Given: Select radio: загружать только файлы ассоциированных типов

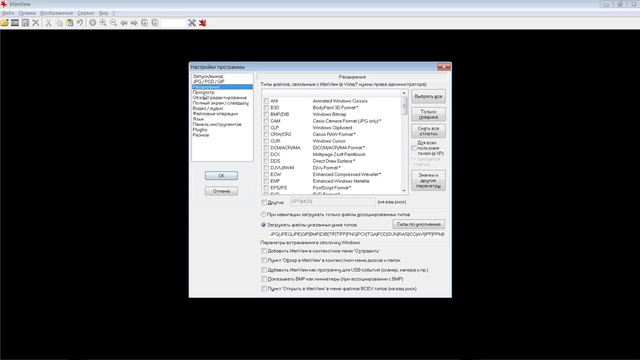Looking at the screenshot, I should (263, 214).
